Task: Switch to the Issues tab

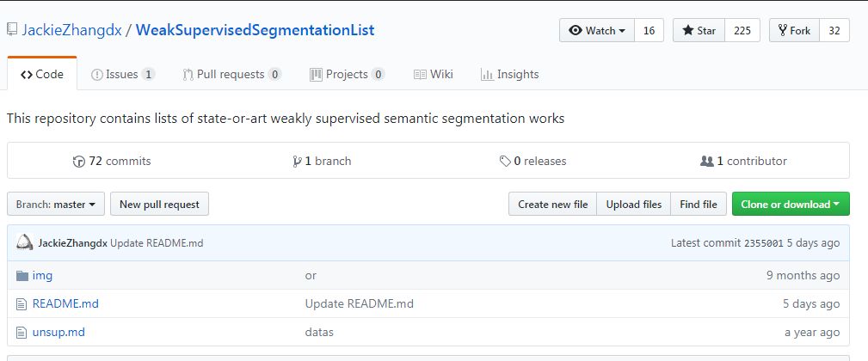Action: click(x=123, y=75)
